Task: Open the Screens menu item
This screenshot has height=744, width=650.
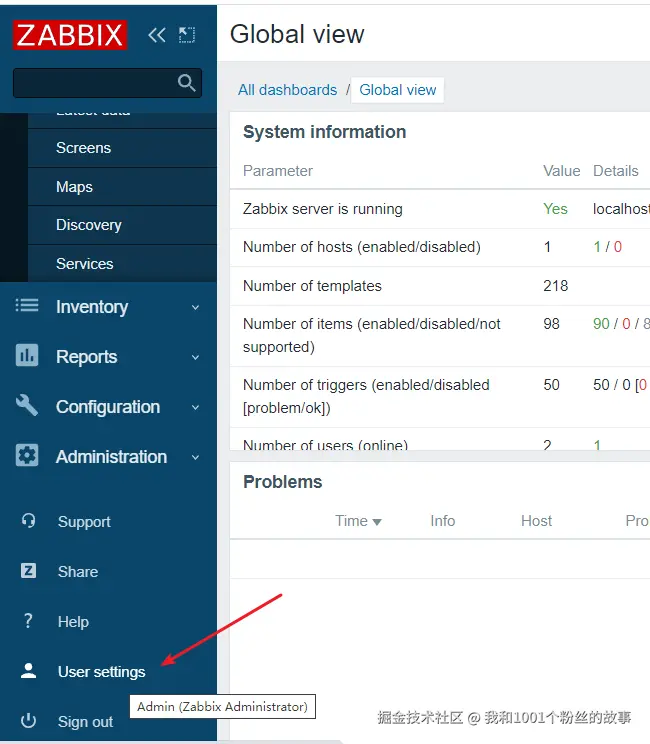Action: point(122,148)
